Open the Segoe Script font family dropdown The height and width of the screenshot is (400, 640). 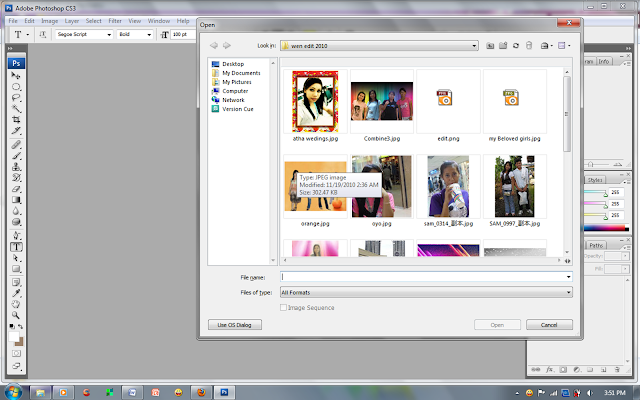click(109, 35)
